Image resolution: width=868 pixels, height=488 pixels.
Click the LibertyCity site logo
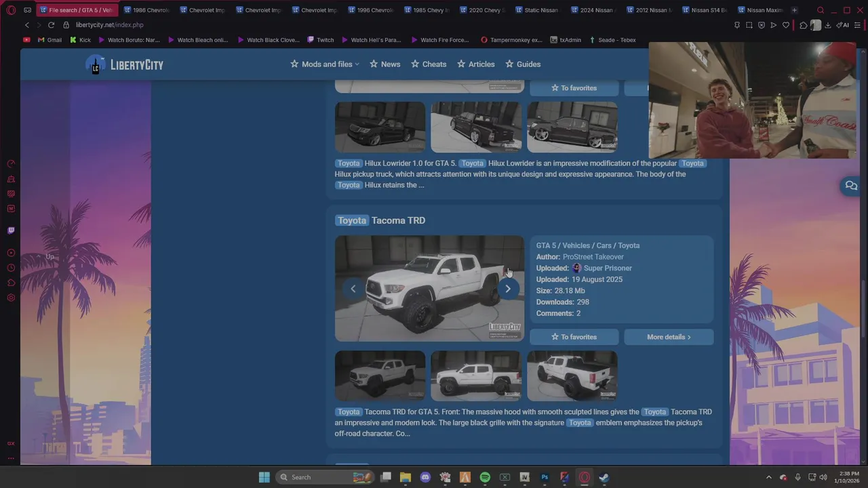(125, 64)
